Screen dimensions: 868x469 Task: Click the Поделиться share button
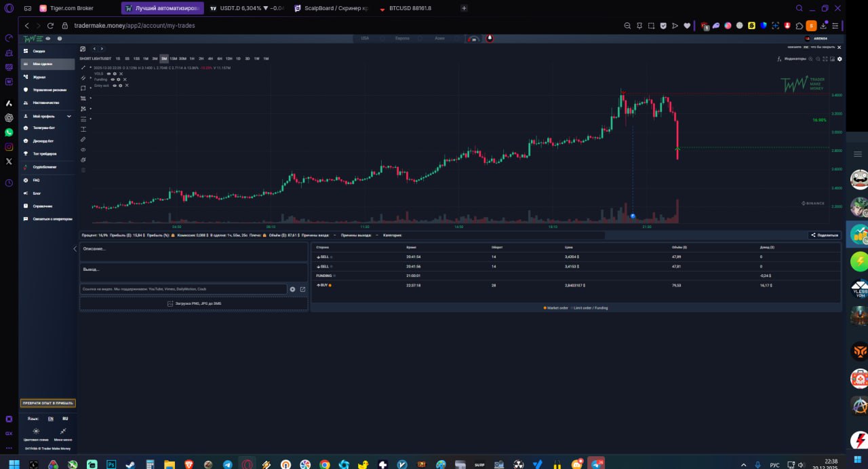click(x=825, y=235)
